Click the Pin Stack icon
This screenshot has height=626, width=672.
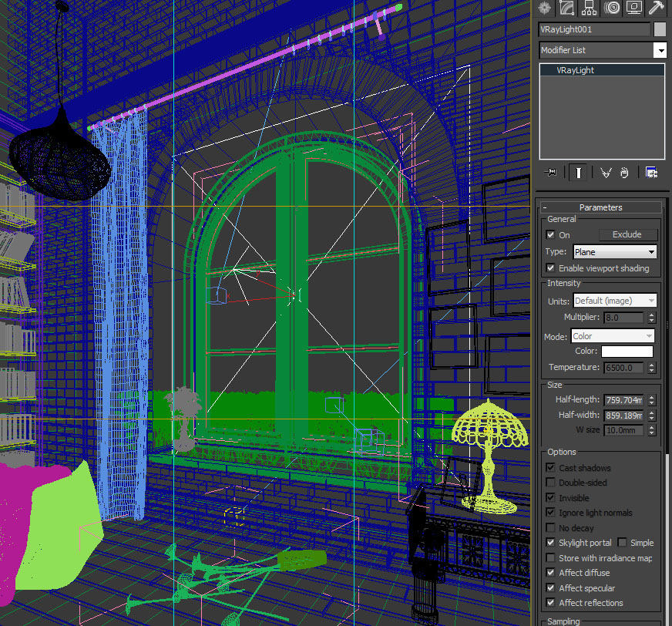click(x=551, y=173)
